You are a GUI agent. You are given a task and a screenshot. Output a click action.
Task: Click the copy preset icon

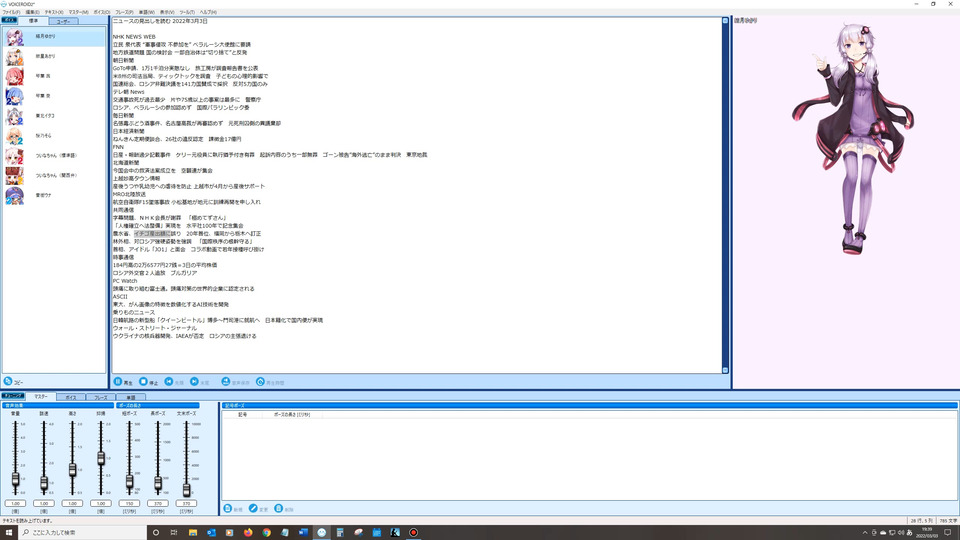tap(8, 381)
